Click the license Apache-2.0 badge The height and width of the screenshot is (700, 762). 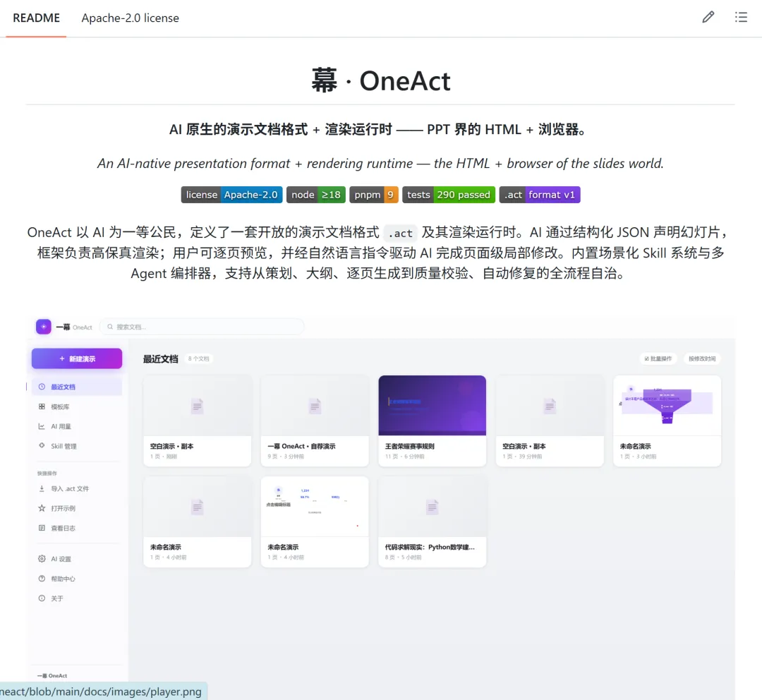tap(232, 195)
